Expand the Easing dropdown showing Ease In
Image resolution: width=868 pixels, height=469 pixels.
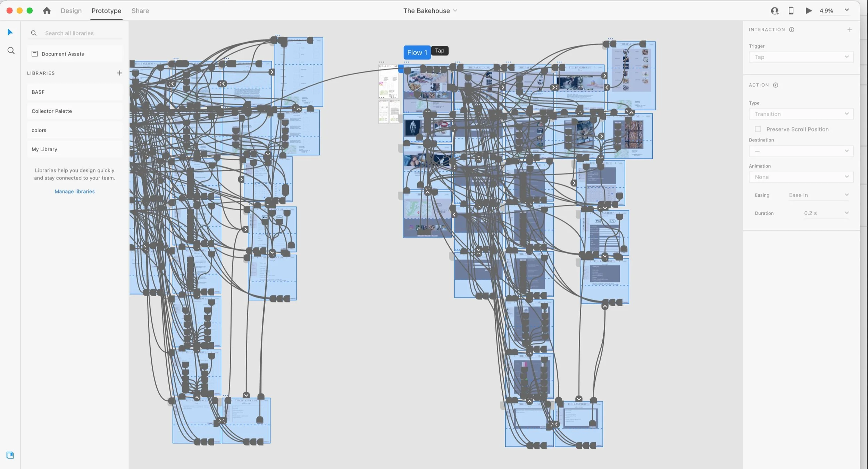(818, 195)
